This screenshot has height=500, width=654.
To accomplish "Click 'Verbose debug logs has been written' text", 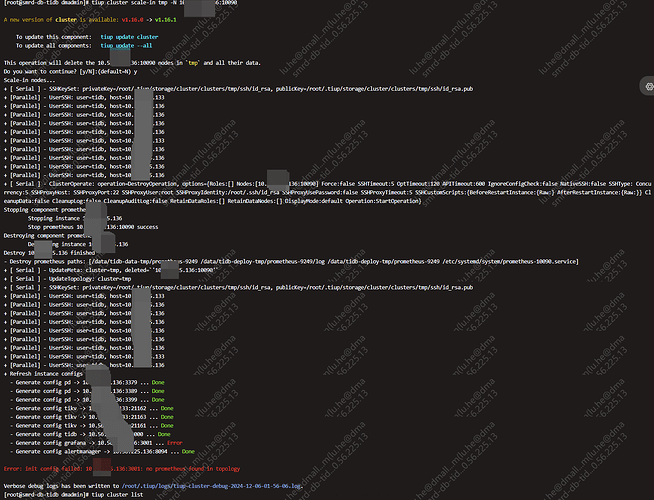I will [61, 486].
